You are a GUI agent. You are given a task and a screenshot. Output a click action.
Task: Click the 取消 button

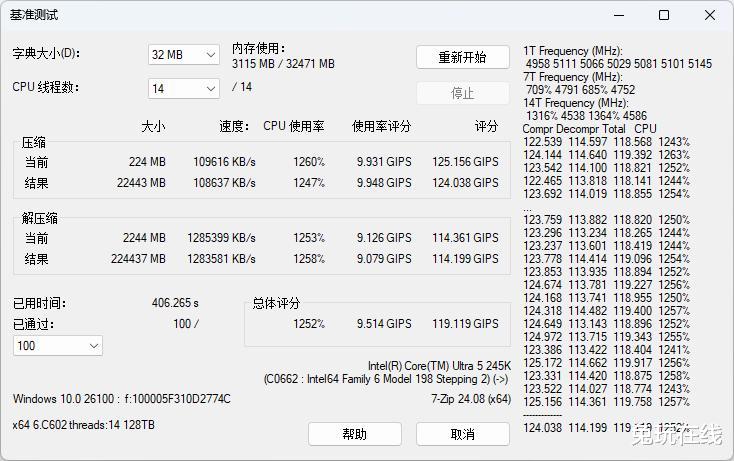462,434
